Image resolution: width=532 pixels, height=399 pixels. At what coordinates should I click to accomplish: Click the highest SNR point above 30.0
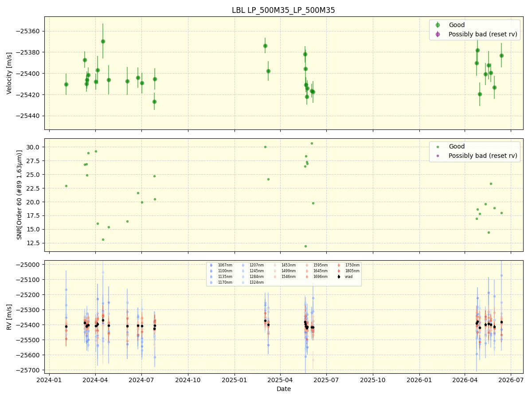pos(312,143)
